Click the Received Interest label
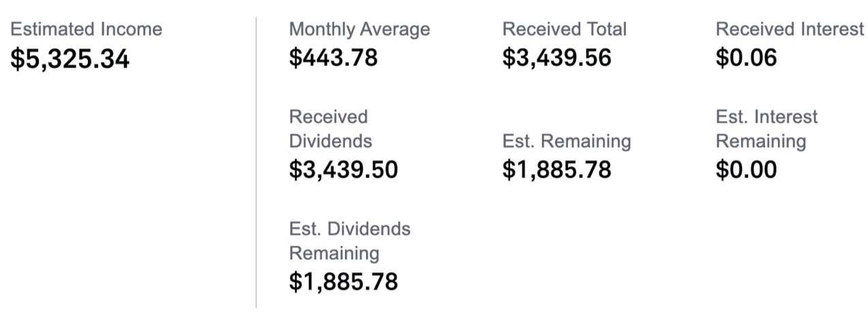 coord(790,29)
